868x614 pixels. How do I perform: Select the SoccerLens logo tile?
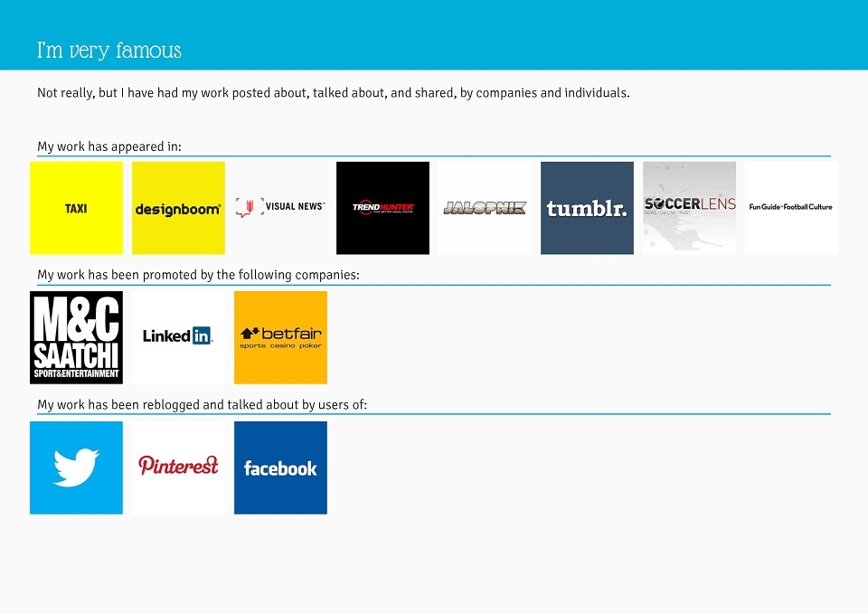689,208
